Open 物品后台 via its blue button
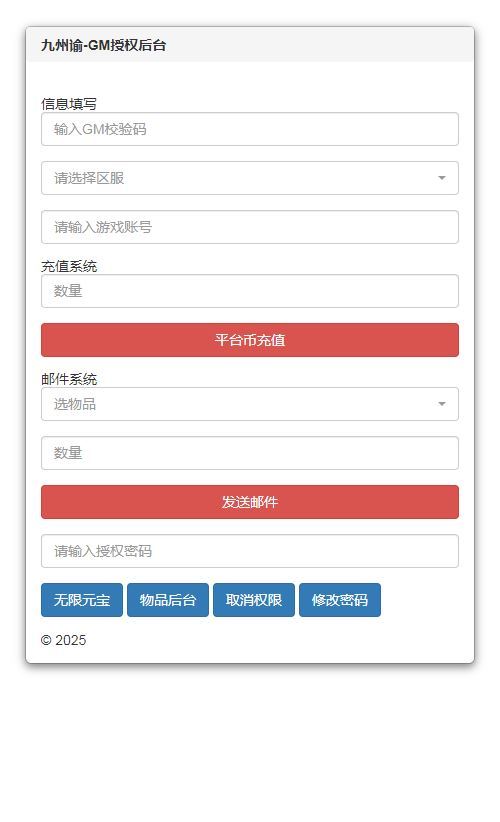 tap(168, 600)
